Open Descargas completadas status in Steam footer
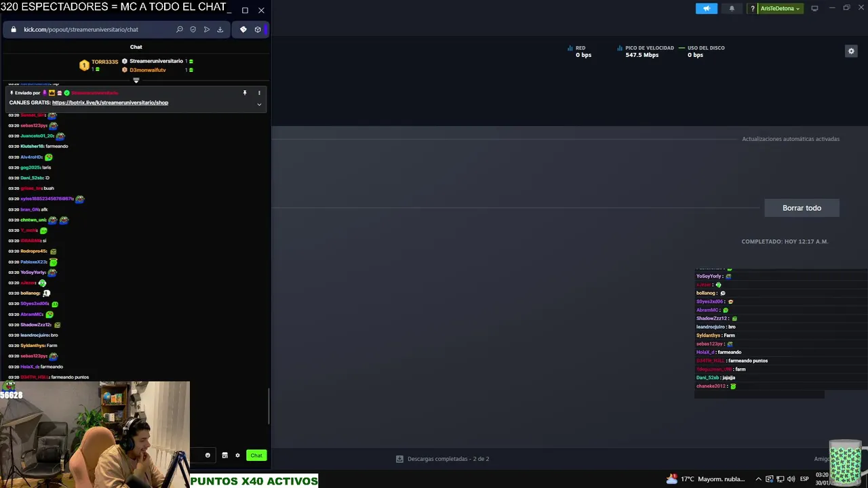Viewport: 868px width, 488px height. 442,459
